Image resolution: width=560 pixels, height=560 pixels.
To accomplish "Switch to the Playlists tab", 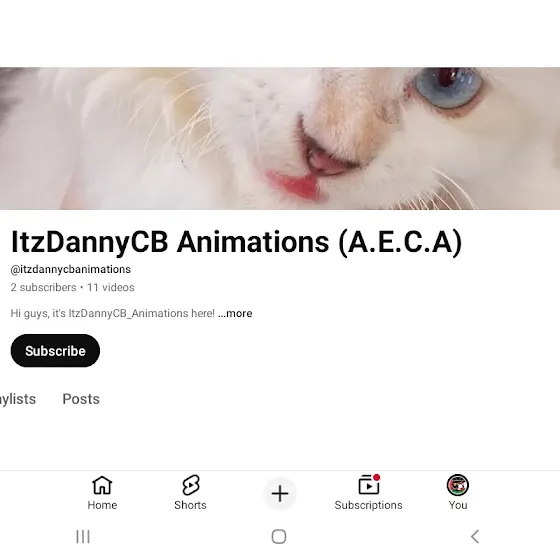I will coord(18,399).
